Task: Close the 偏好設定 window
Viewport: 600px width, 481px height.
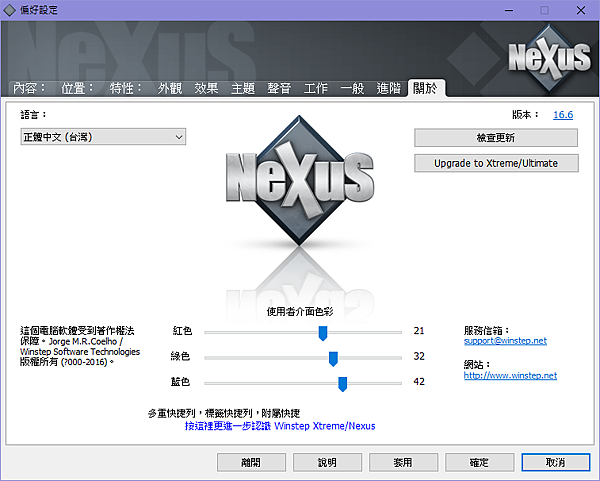Action: tap(581, 10)
